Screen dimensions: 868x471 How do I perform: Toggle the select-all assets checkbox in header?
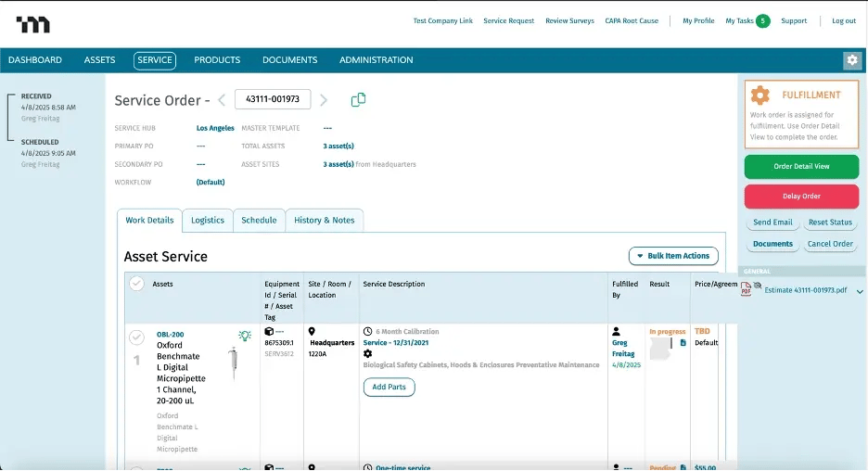(x=136, y=284)
